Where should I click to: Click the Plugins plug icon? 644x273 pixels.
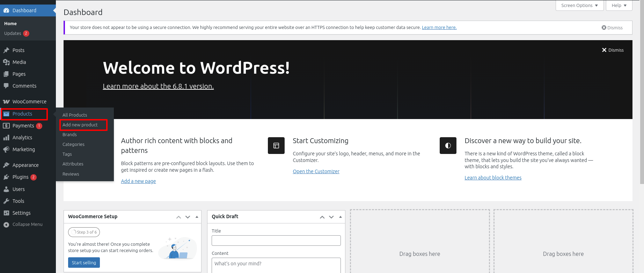pyautogui.click(x=6, y=177)
